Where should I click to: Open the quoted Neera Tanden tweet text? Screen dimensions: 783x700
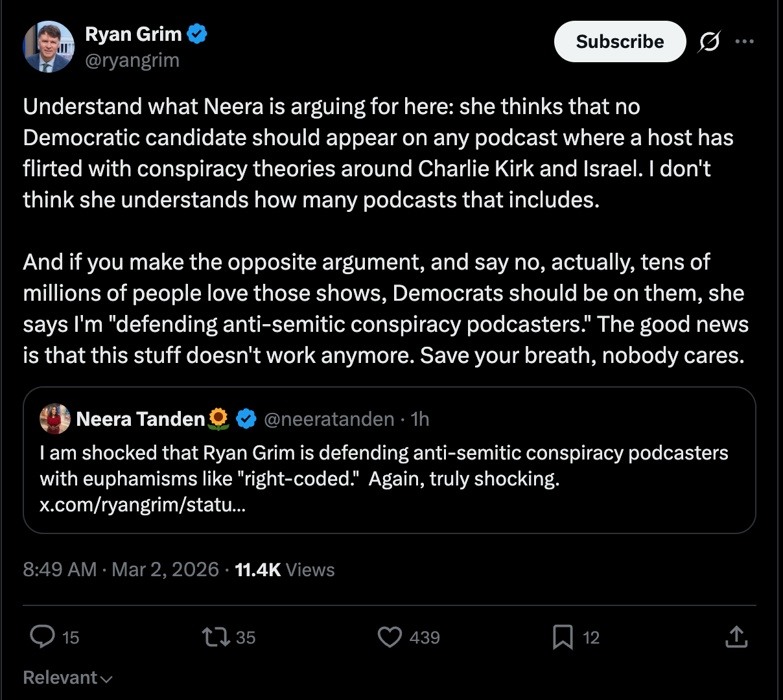[x=384, y=465]
